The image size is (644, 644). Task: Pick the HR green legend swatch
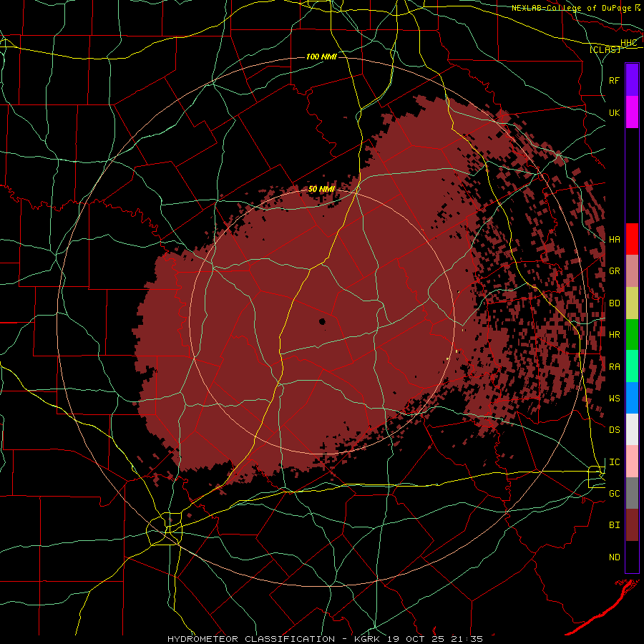632,335
